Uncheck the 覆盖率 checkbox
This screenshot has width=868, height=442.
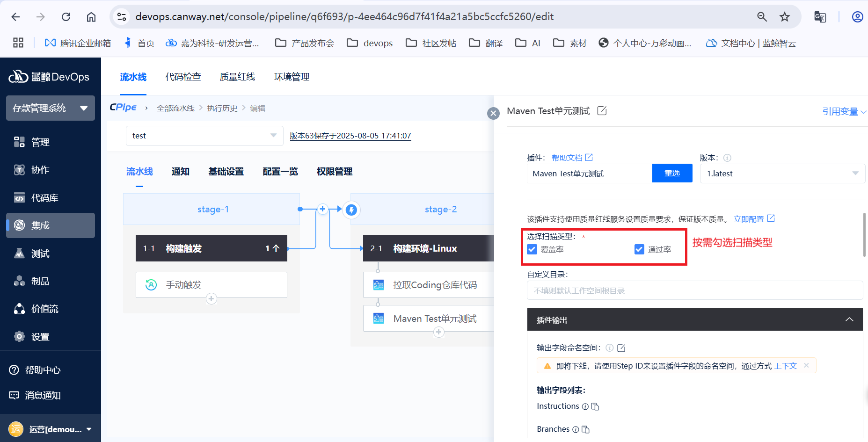(532, 249)
